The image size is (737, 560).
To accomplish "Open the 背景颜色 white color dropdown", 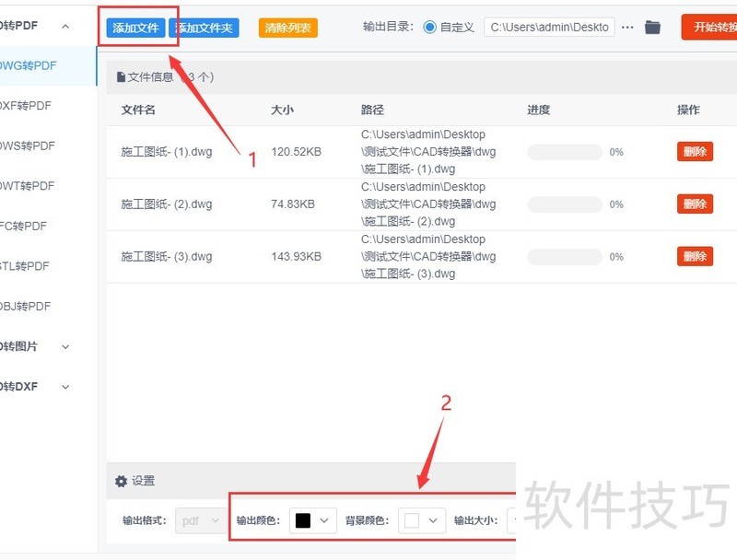I will pyautogui.click(x=422, y=520).
